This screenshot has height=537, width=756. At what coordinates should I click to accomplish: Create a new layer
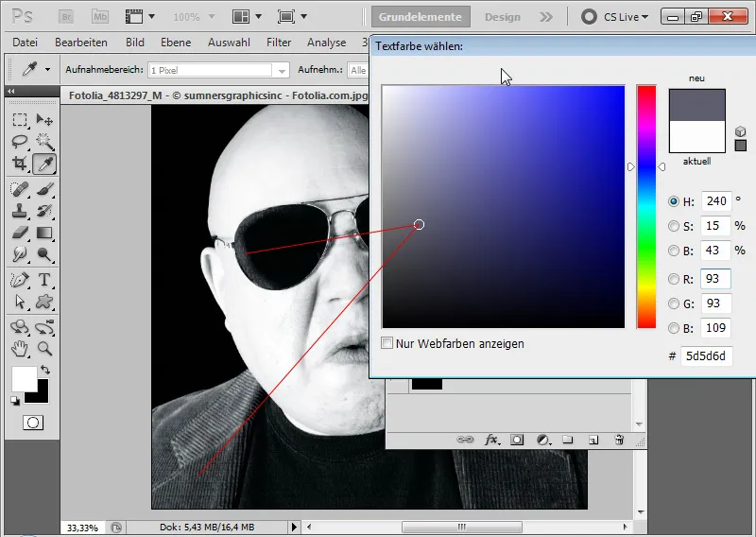pyautogui.click(x=593, y=440)
